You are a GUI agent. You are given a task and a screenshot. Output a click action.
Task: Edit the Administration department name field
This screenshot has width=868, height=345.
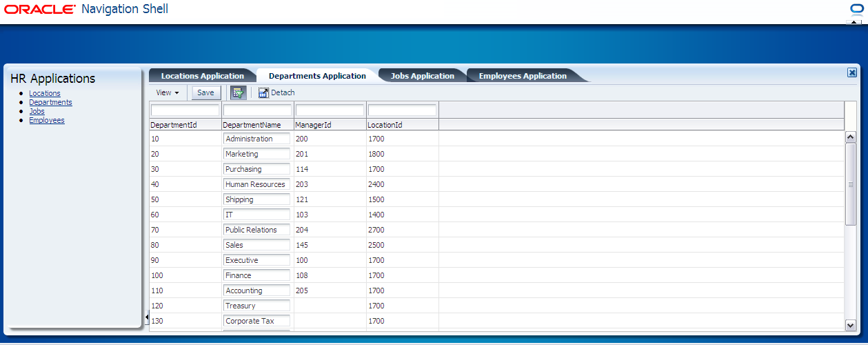tap(256, 139)
